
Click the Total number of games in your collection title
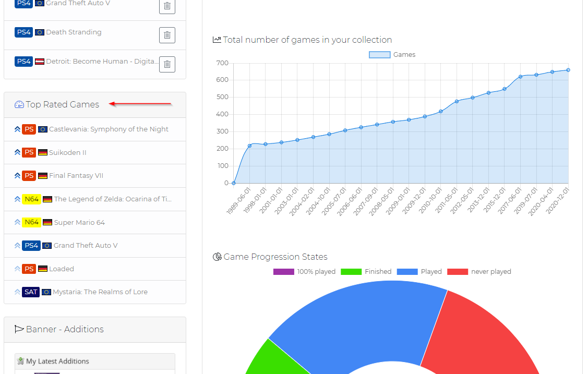307,40
